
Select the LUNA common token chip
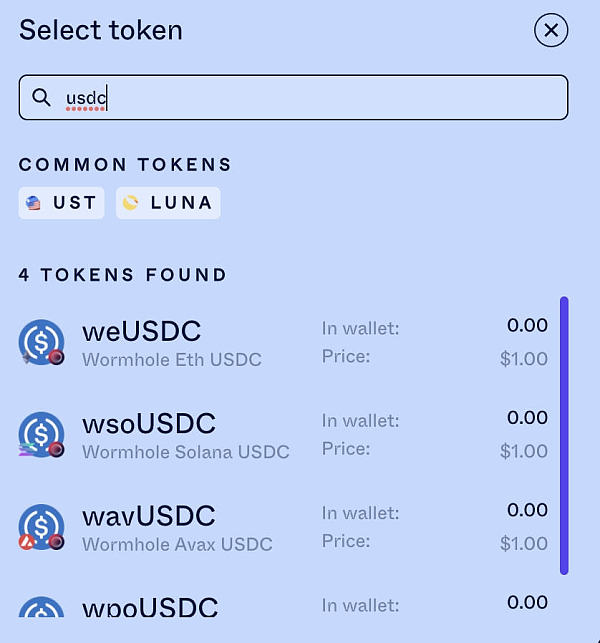(168, 203)
